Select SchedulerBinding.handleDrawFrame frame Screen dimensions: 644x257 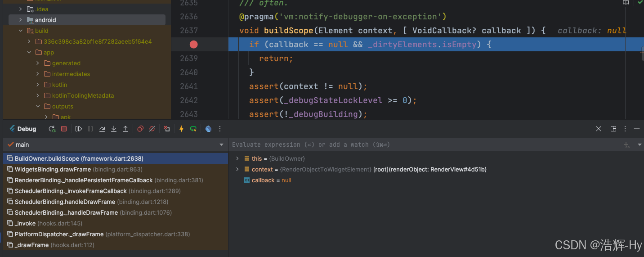116,202
